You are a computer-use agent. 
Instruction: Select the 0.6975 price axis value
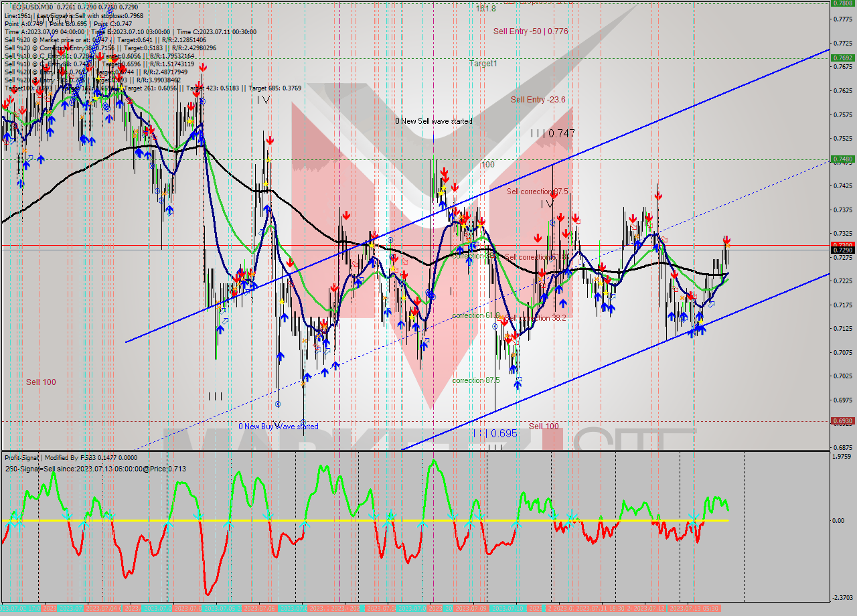843,400
